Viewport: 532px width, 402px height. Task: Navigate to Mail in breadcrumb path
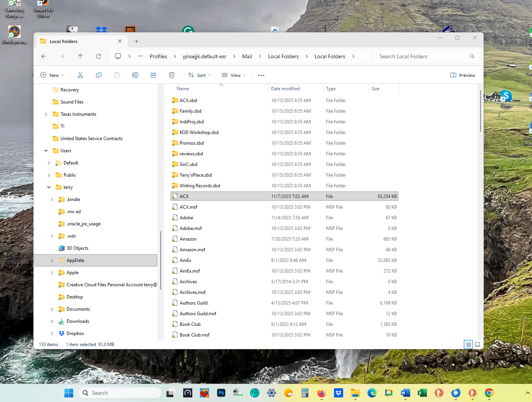tap(247, 56)
